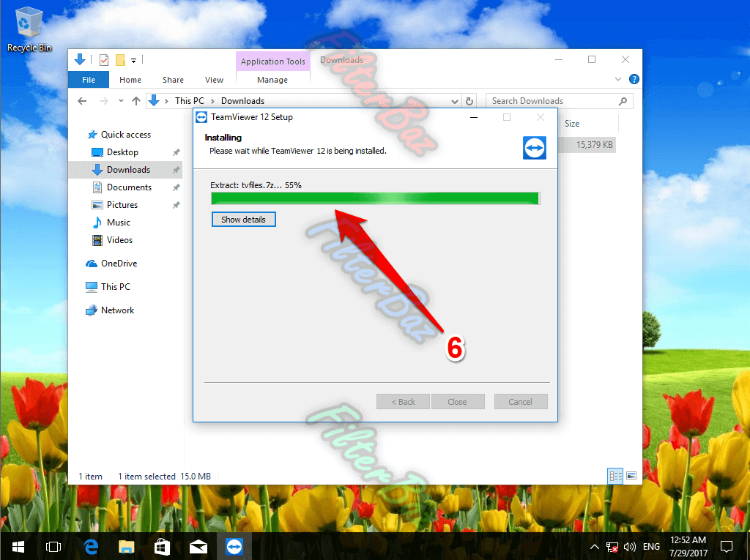Click the Show details button

pos(243,219)
